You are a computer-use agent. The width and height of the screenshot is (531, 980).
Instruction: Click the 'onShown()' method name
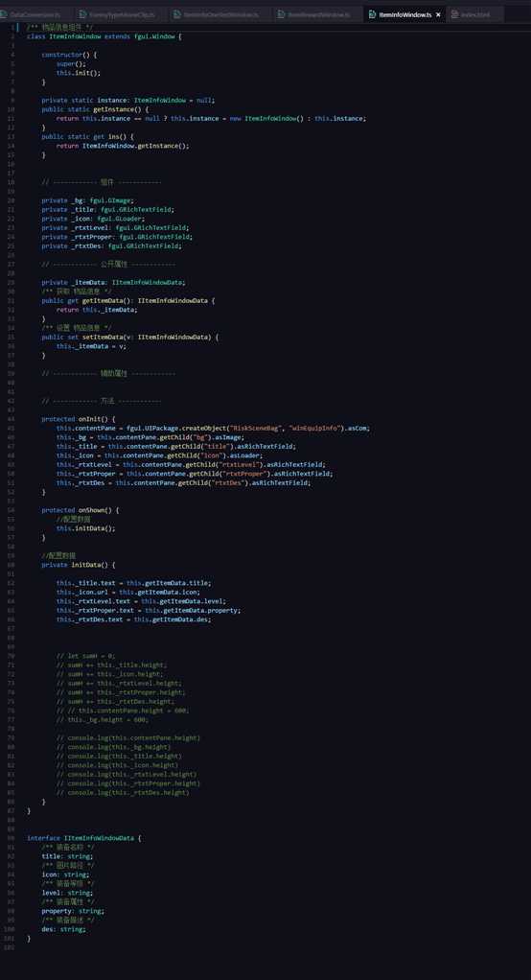[x=95, y=510]
